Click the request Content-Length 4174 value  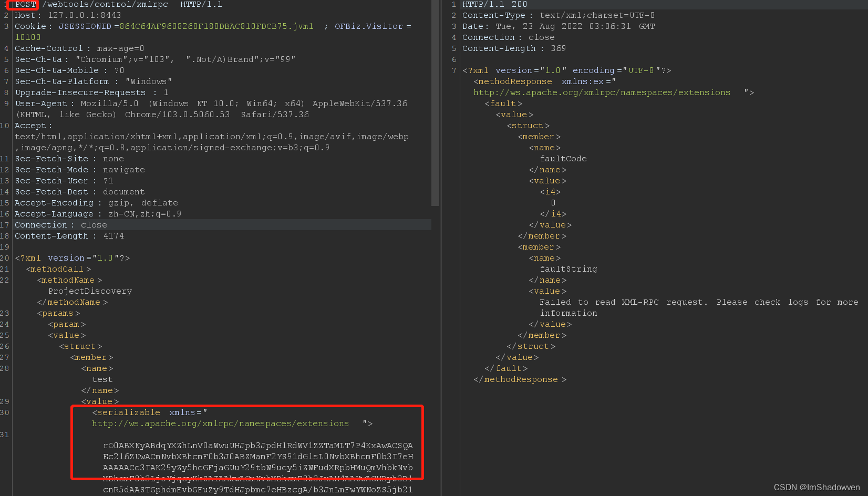[x=114, y=236]
